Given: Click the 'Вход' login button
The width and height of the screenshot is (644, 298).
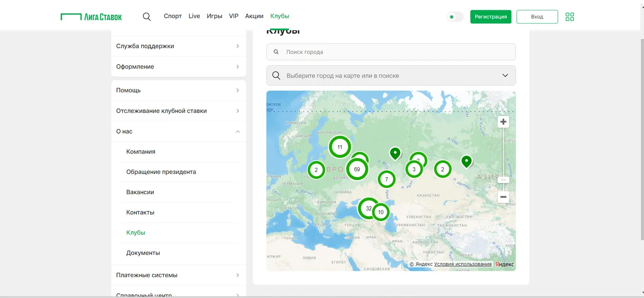Looking at the screenshot, I should point(537,17).
